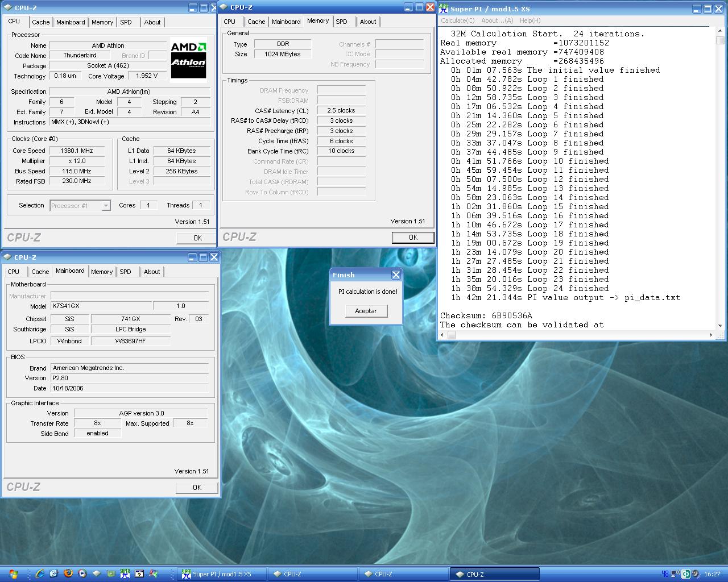Click the CAS# Latency 2.5 clocks value
The image size is (728, 582).
[x=341, y=110]
